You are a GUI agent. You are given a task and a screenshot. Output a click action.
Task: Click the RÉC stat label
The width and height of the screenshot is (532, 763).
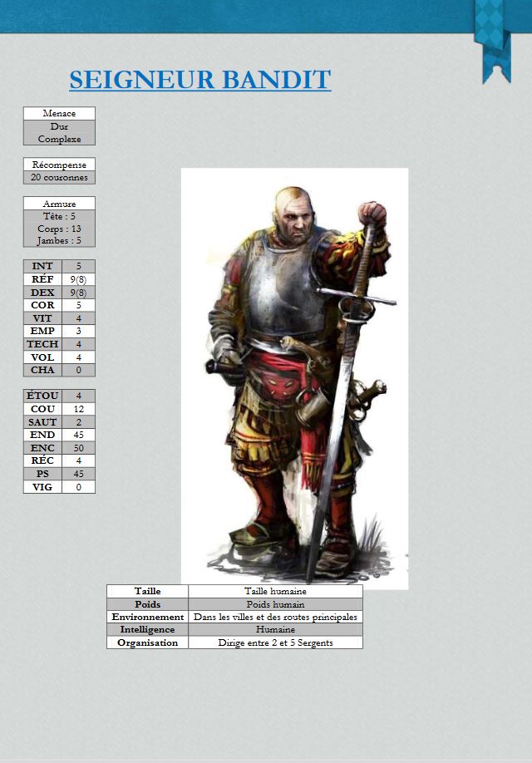click(43, 460)
